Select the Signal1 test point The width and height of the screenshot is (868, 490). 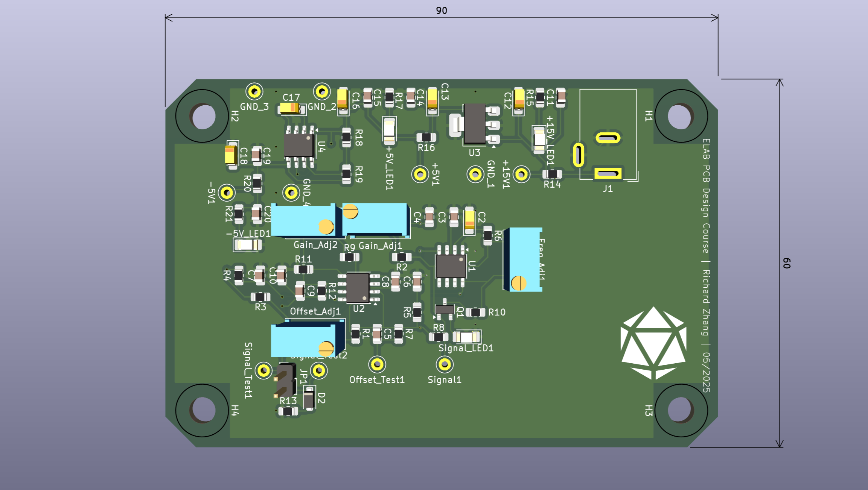[445, 364]
